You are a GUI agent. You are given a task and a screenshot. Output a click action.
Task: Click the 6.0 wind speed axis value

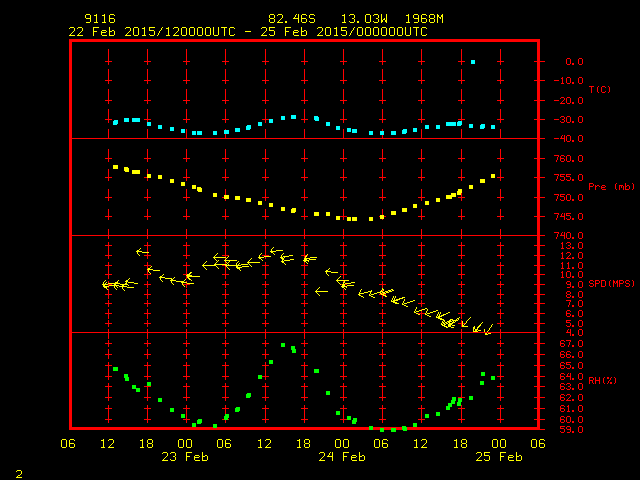(x=574, y=313)
